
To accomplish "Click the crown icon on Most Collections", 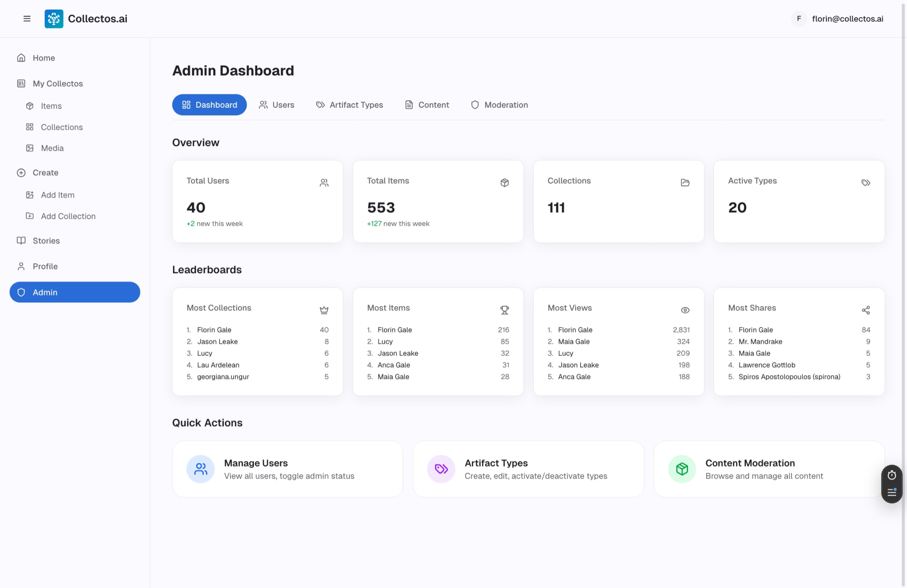I will (x=324, y=310).
